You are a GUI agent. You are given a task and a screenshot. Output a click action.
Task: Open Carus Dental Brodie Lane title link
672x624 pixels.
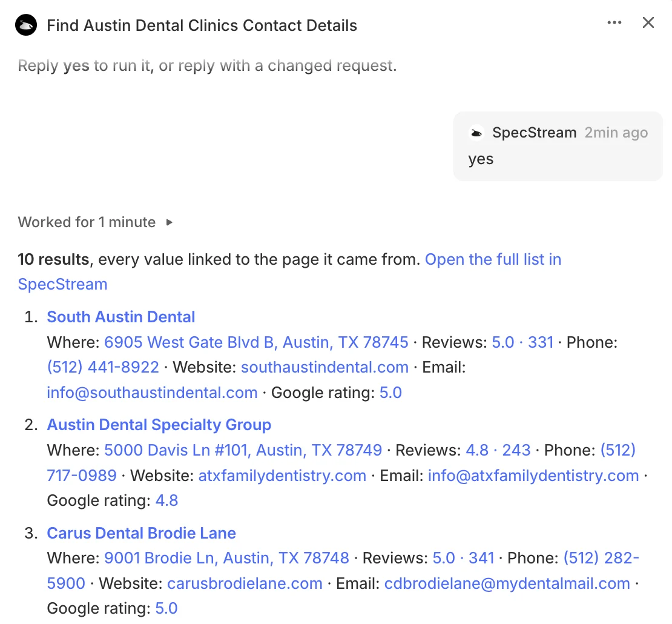142,533
